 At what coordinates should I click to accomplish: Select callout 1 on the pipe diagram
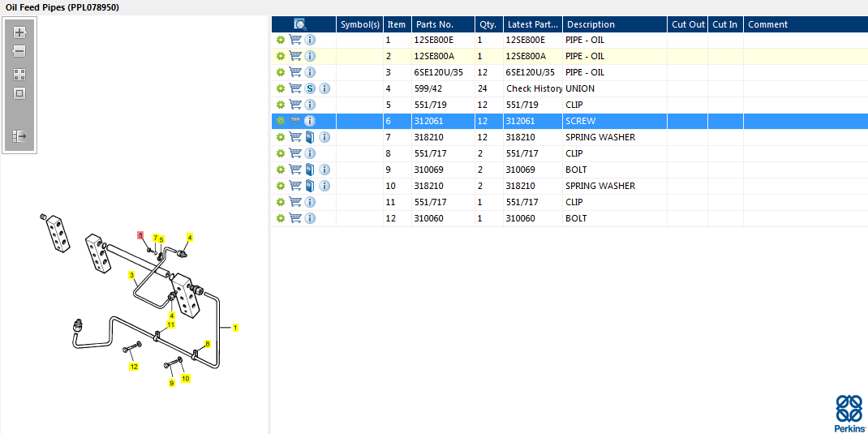coord(235,328)
